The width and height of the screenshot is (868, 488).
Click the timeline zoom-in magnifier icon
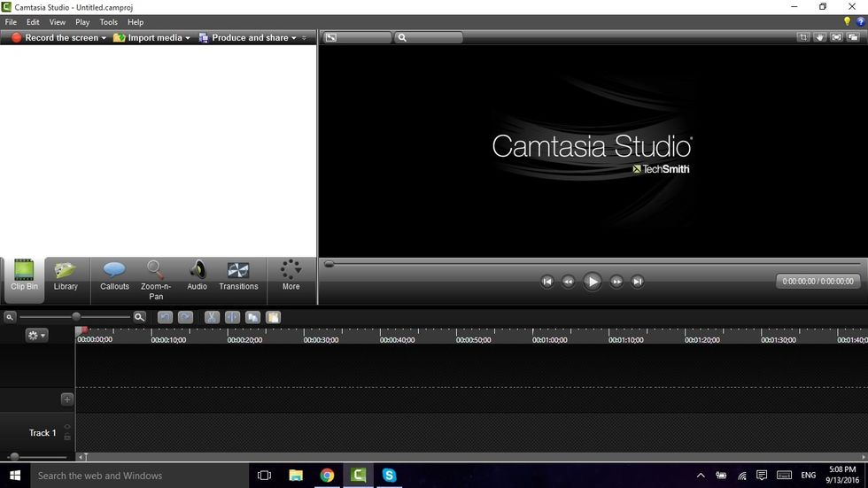click(x=139, y=317)
